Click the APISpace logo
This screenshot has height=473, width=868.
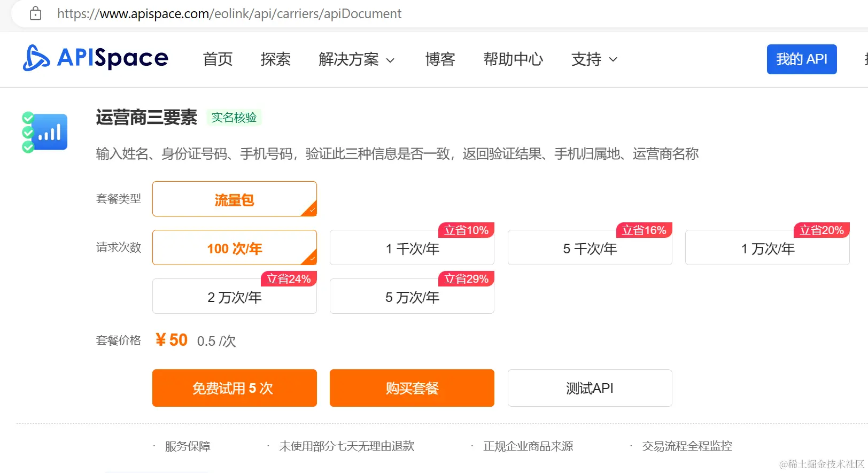[96, 58]
